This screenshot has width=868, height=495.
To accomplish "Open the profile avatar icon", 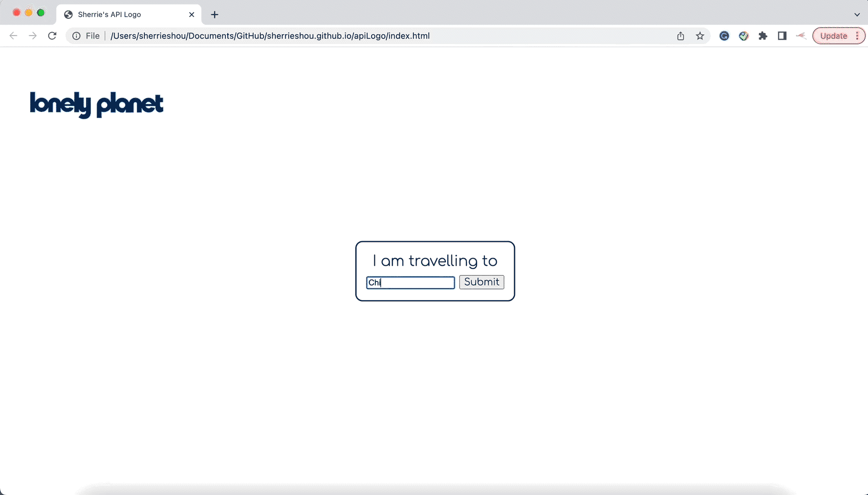I will point(801,36).
